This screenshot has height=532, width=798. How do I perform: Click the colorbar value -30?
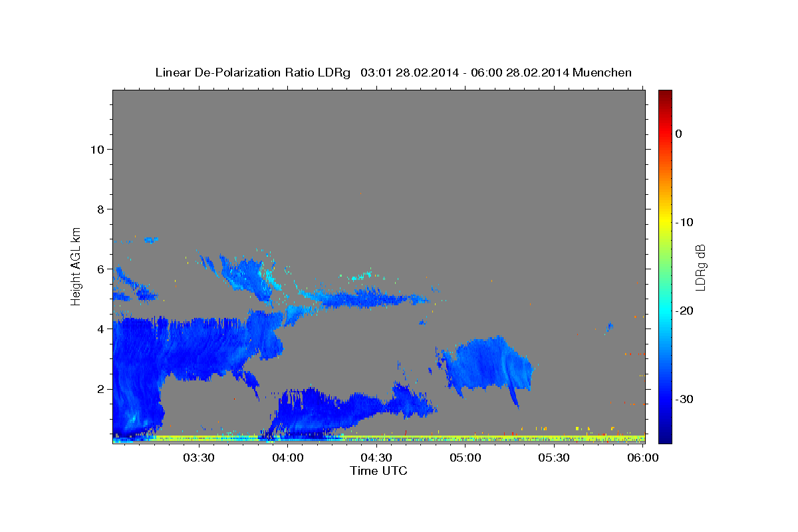pos(684,399)
